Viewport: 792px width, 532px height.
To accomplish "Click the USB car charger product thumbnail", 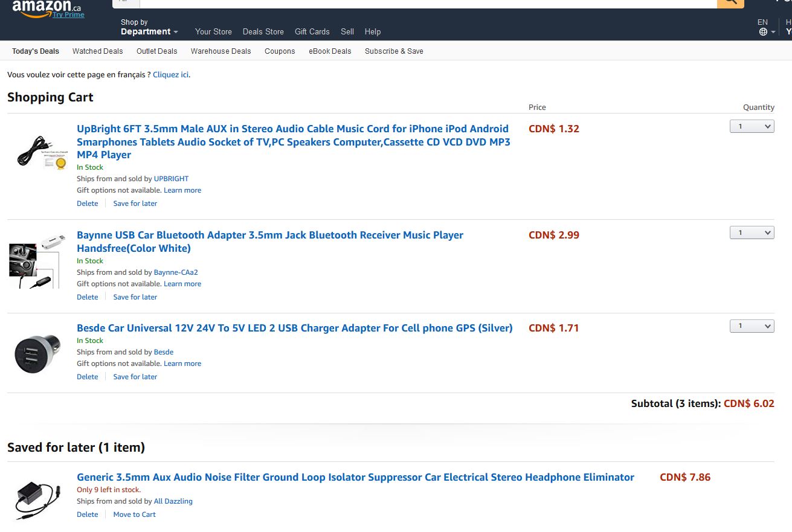I will point(36,352).
